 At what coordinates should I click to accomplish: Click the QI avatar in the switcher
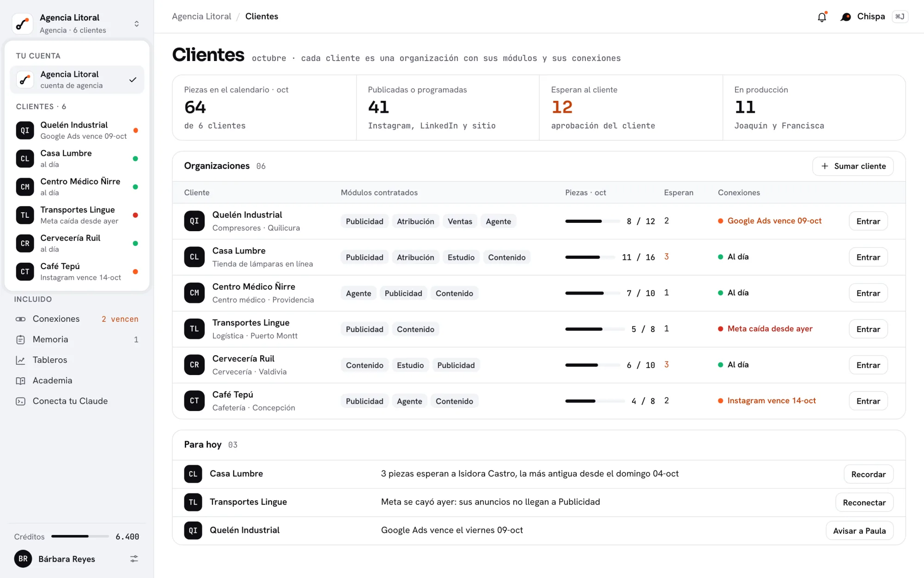[x=25, y=130]
